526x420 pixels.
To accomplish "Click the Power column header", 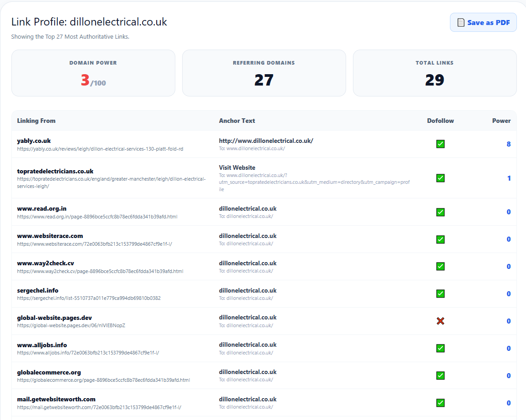I will (x=501, y=121).
